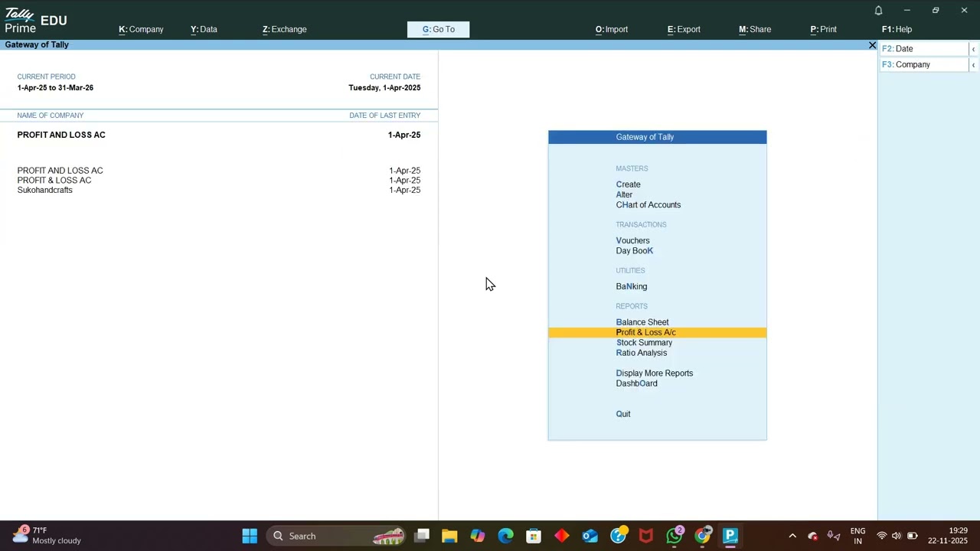Check the battery icon in system tray
980x551 pixels.
pyautogui.click(x=913, y=536)
